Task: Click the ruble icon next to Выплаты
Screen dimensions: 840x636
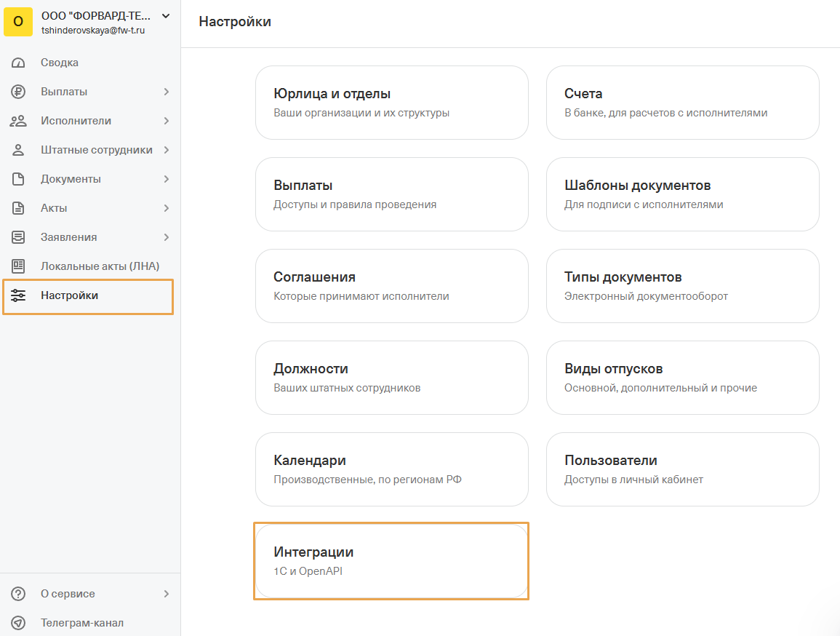Action: pyautogui.click(x=18, y=92)
